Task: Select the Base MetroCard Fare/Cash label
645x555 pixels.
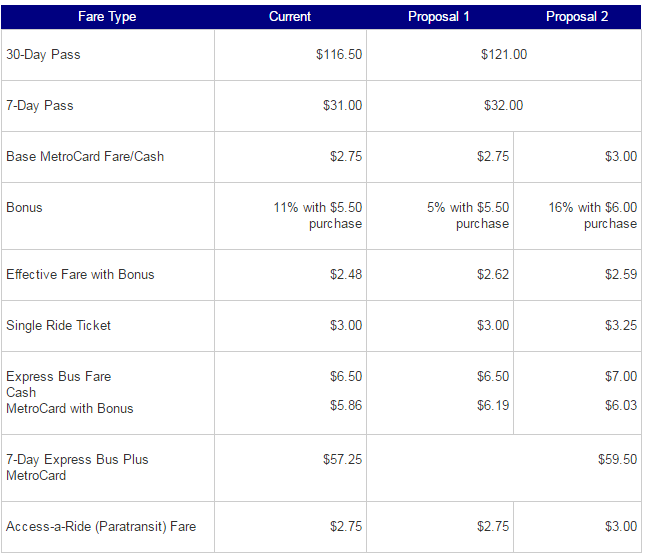Action: [85, 157]
